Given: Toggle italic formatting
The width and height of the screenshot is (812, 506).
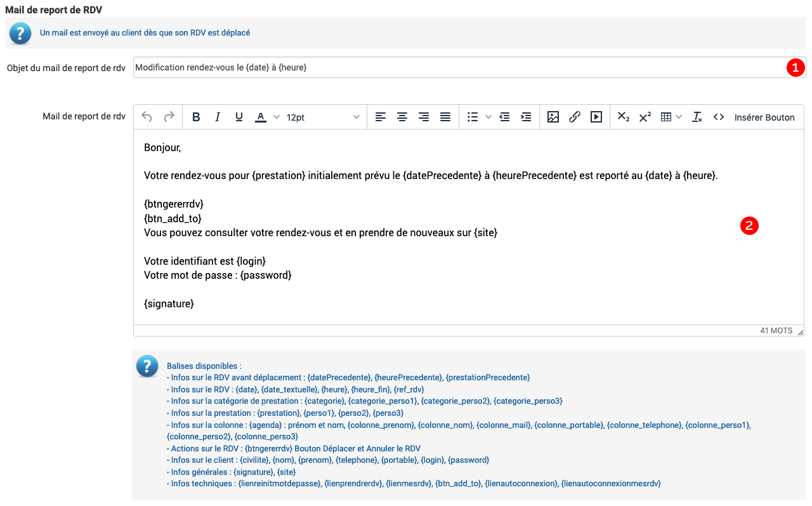Looking at the screenshot, I should 218,117.
